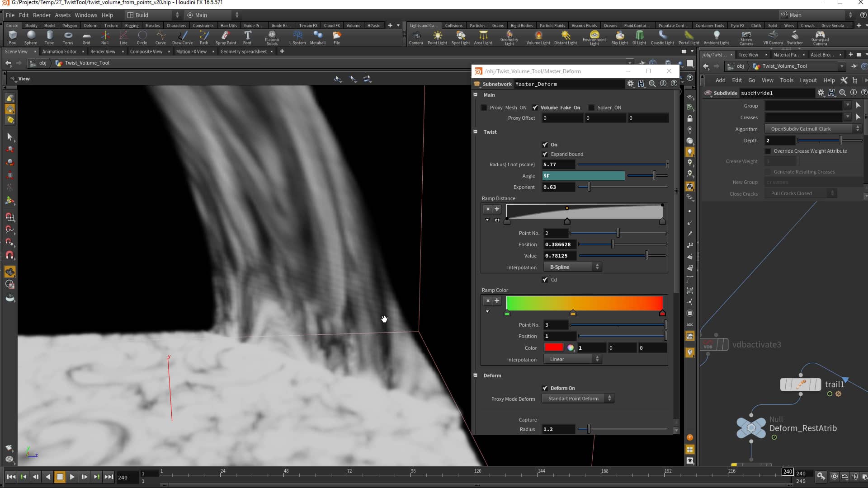868x488 pixels.
Task: Select the Deform_RestAtrib null node
Action: coord(751,427)
